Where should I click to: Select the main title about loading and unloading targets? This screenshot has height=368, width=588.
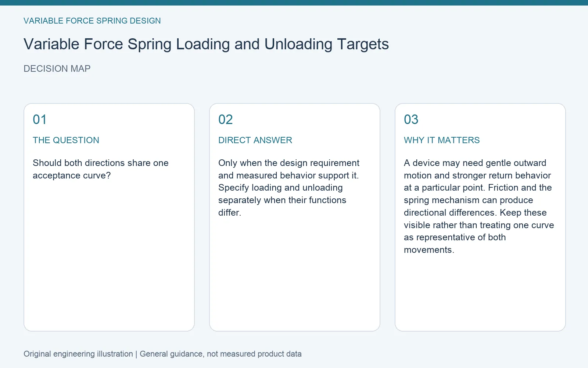pos(206,45)
